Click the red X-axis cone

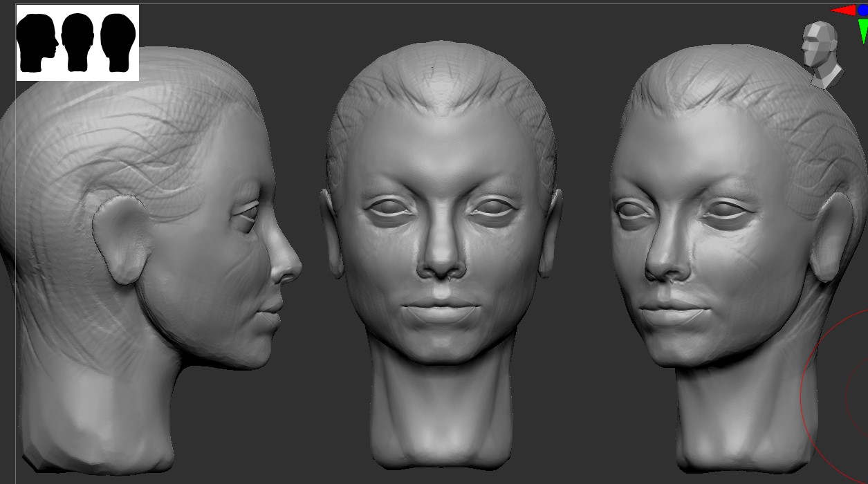coord(843,10)
